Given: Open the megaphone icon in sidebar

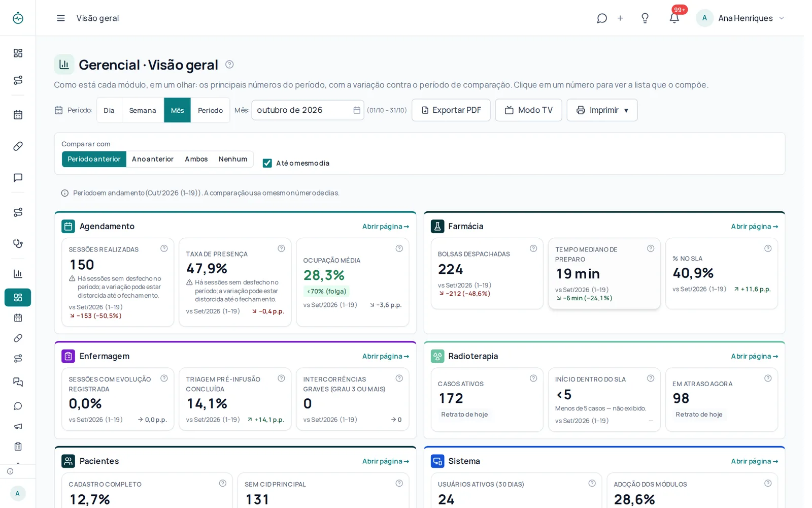Looking at the screenshot, I should pos(18,426).
